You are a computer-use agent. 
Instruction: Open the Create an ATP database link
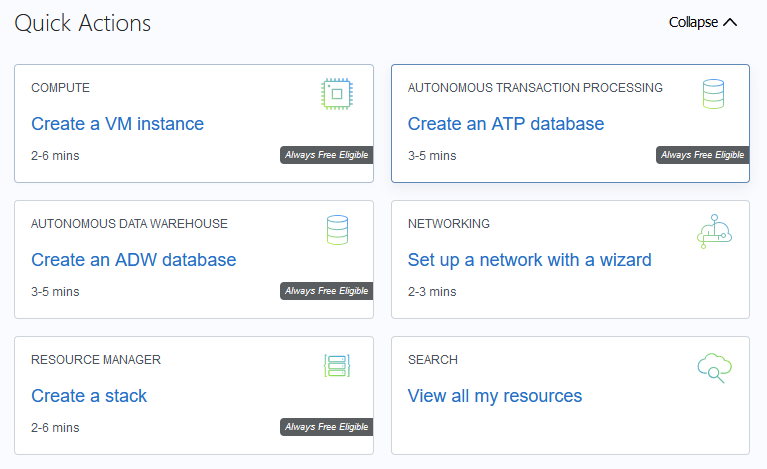click(x=505, y=124)
